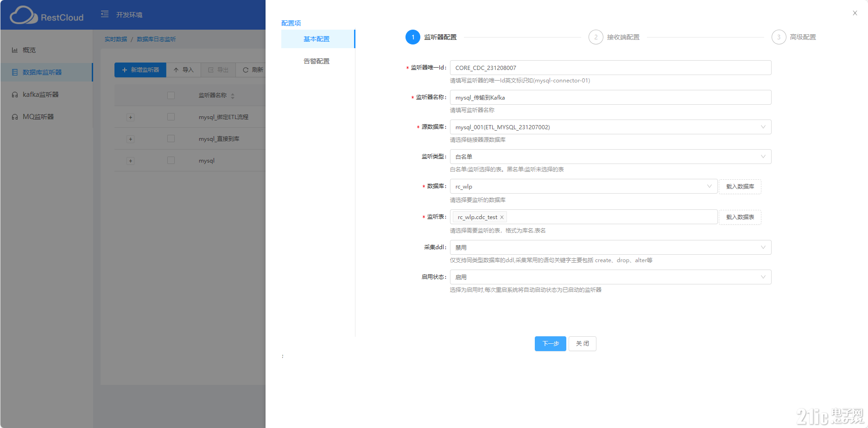
Task: Click the 概览 chart icon in sidebar
Action: click(x=15, y=50)
